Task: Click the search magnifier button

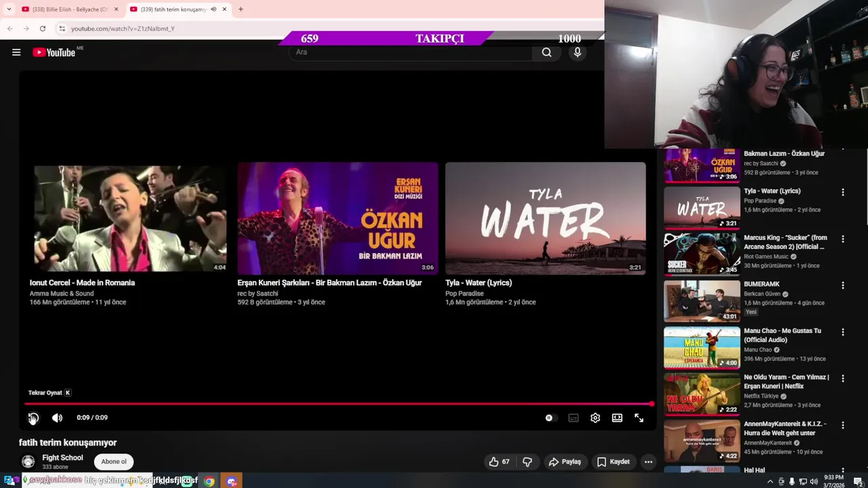Action: [547, 52]
